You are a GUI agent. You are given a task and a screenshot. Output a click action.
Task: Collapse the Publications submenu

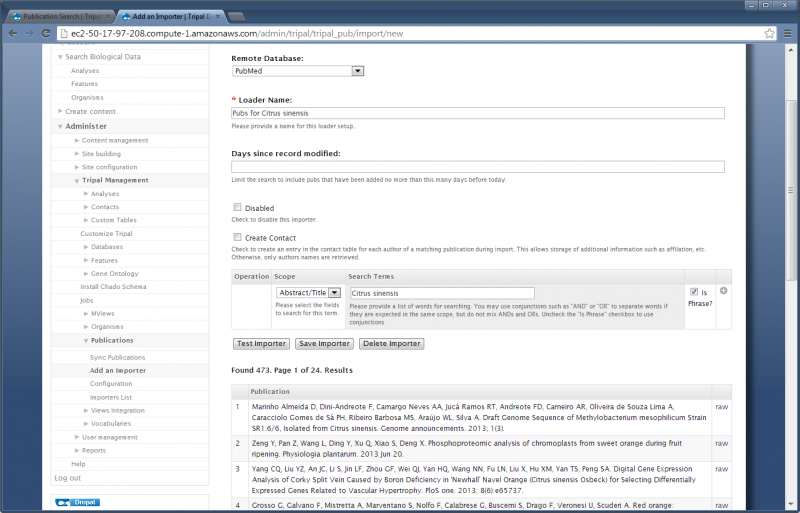point(86,340)
